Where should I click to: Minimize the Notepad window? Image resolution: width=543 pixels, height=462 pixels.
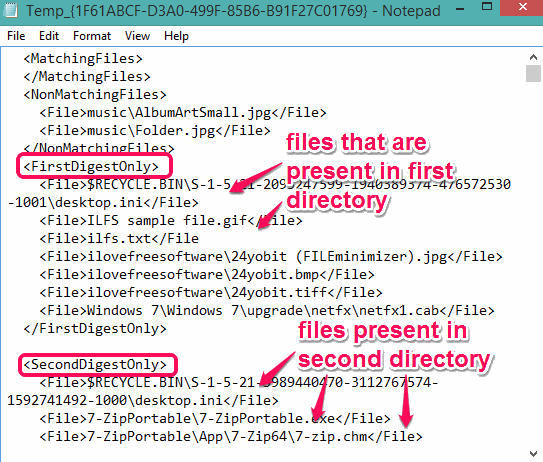click(x=460, y=10)
